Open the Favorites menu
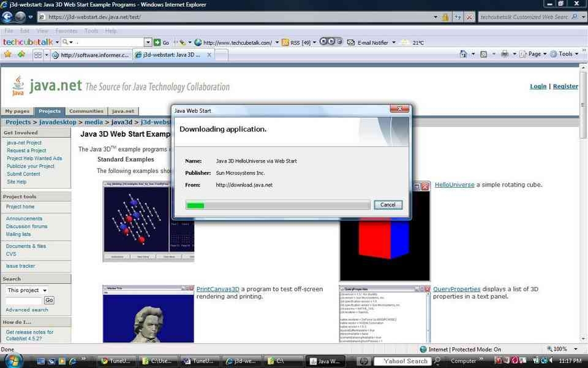Viewport: 588px width, 368px height. coord(66,31)
